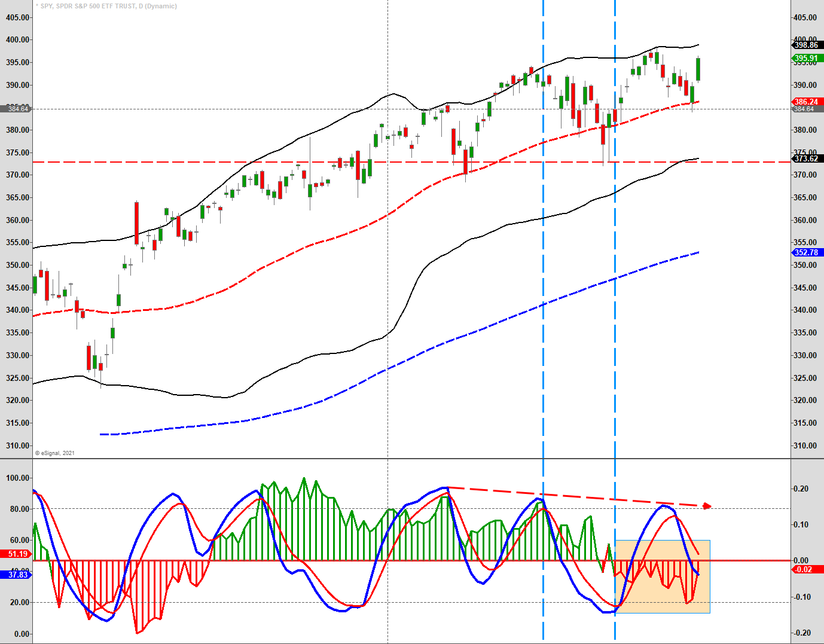Click the 60.00 oscillator scale label
Image resolution: width=824 pixels, height=644 pixels.
pyautogui.click(x=19, y=540)
